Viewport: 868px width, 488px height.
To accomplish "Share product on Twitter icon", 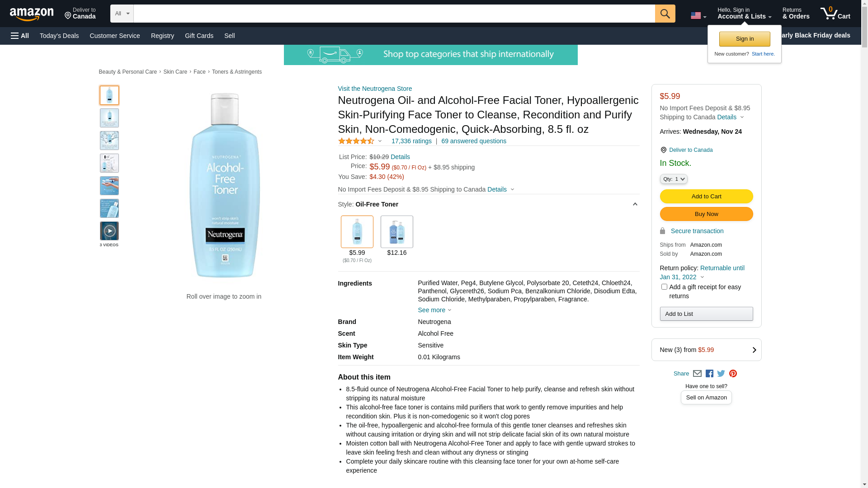I will click(721, 374).
